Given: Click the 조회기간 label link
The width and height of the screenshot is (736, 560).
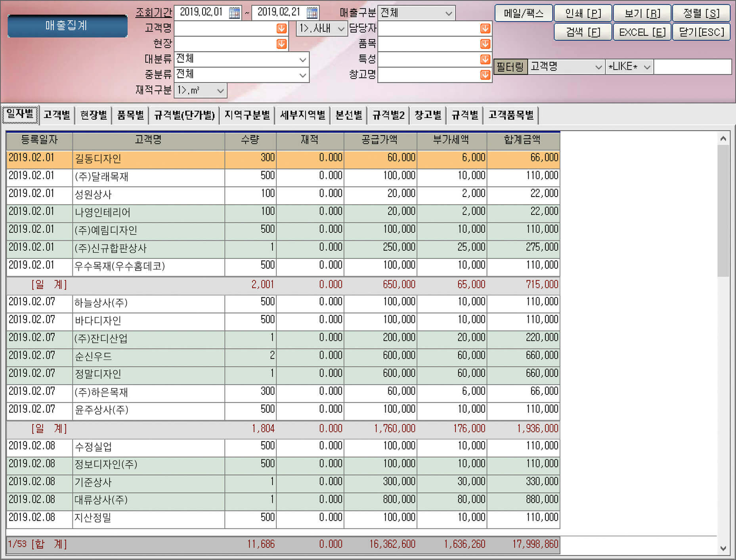Looking at the screenshot, I should tap(153, 13).
